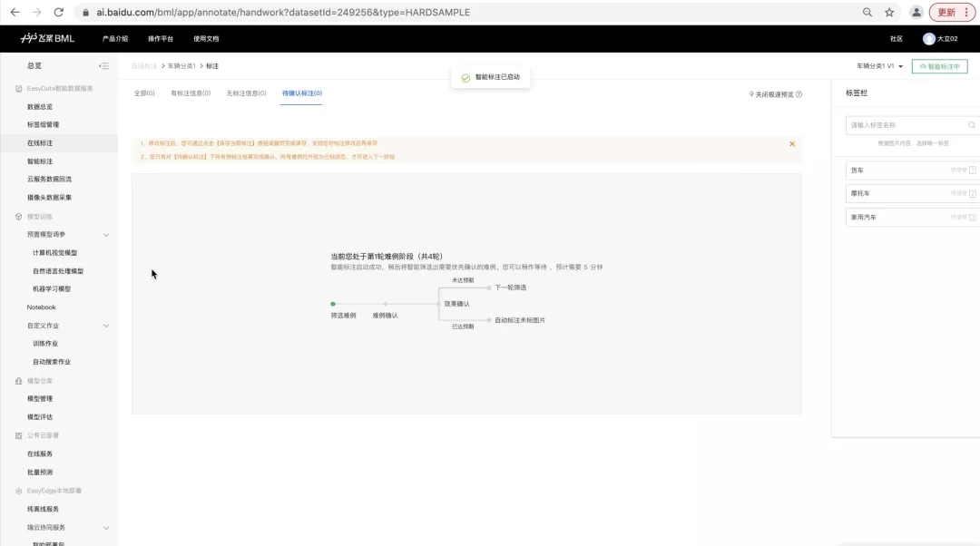Switch to the 待确认标注(0) tab
Screen dimensions: 980x546
tap(302, 93)
